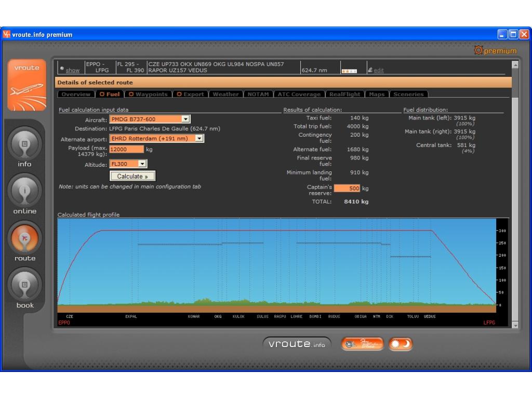Click the SULUS waypoint label

point(262,316)
